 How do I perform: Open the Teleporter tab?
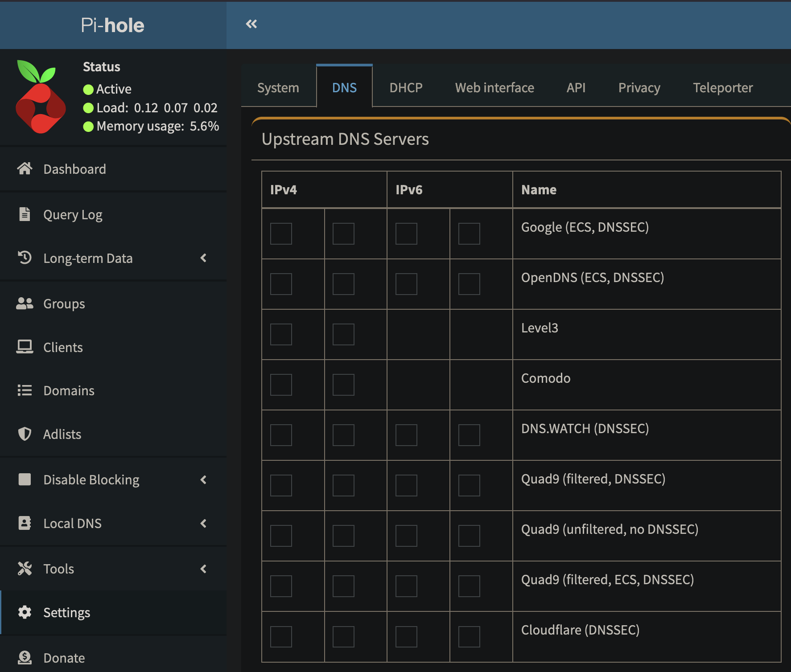click(x=723, y=87)
